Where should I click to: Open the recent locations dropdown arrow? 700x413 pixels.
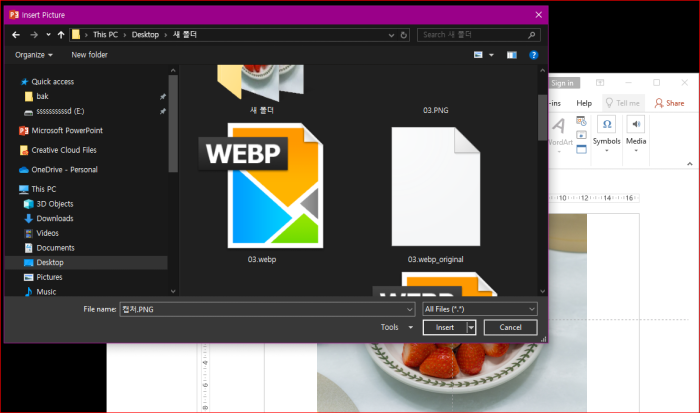48,34
